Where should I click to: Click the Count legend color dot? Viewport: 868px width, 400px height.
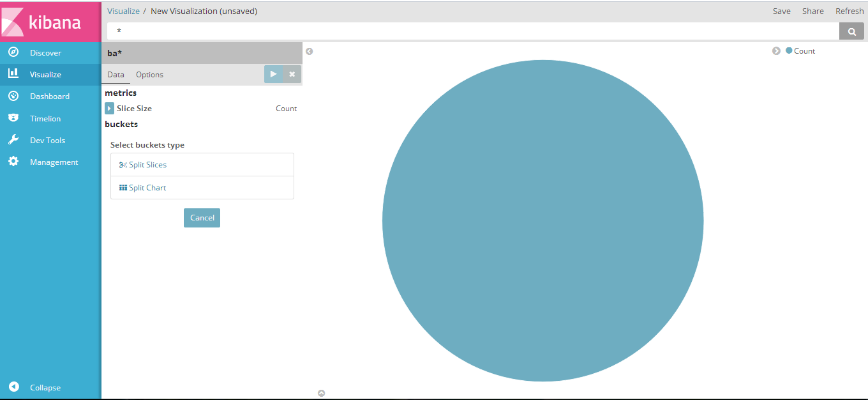coord(789,50)
